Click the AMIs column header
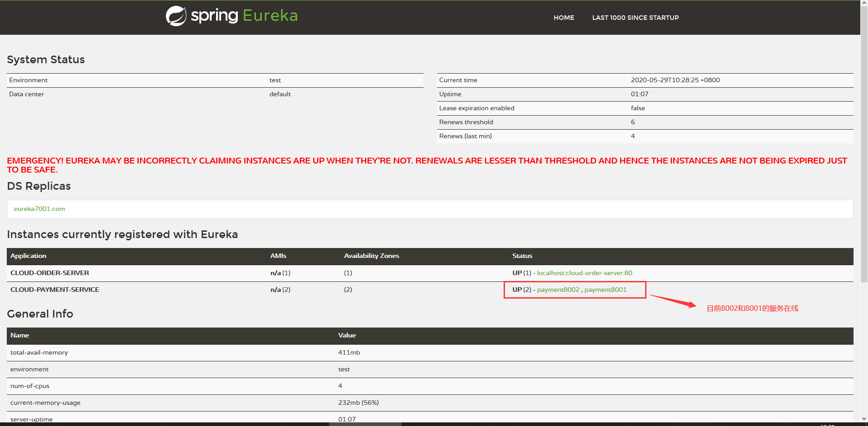868x426 pixels. [278, 256]
